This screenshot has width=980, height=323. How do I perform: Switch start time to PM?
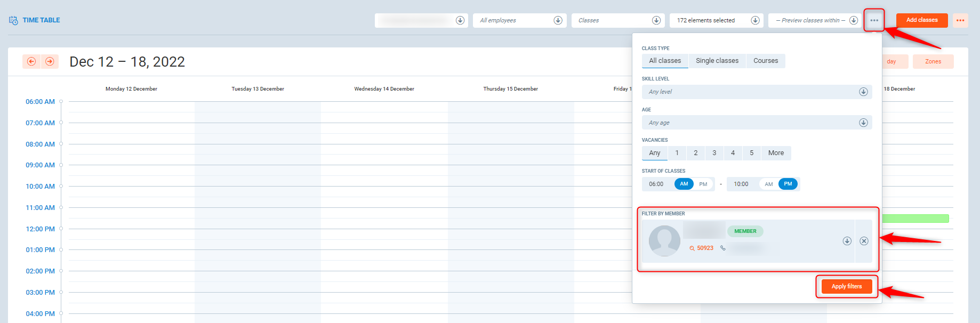[703, 184]
